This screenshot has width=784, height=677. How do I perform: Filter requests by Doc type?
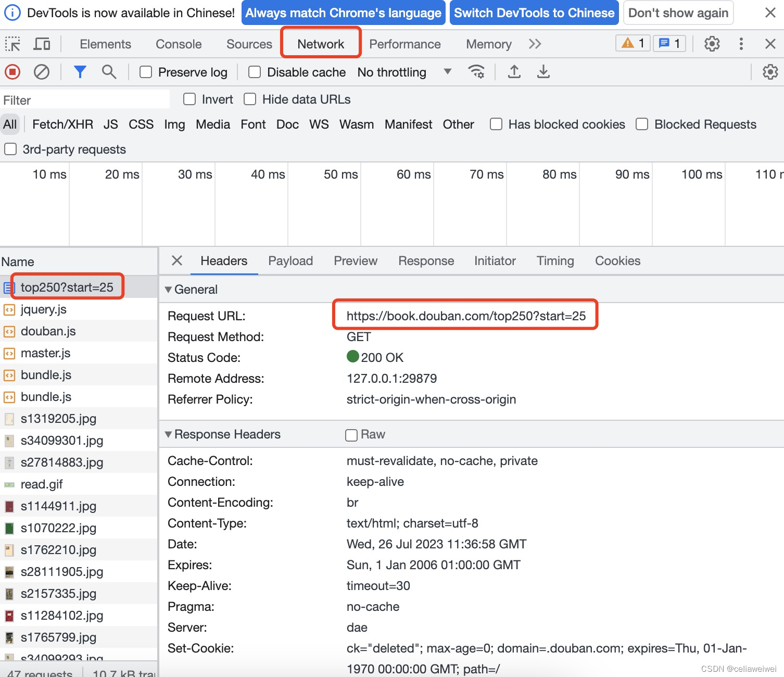(x=287, y=124)
